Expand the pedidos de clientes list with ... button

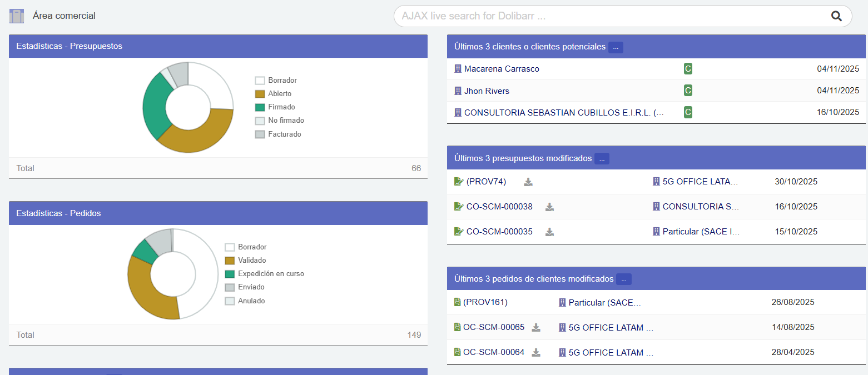[624, 278]
